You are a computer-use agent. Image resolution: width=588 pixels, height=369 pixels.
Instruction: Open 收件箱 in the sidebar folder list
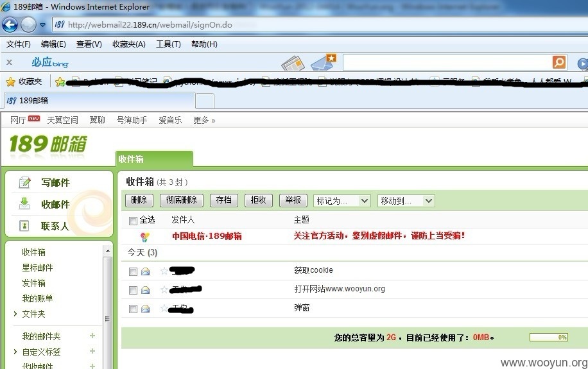tap(33, 252)
